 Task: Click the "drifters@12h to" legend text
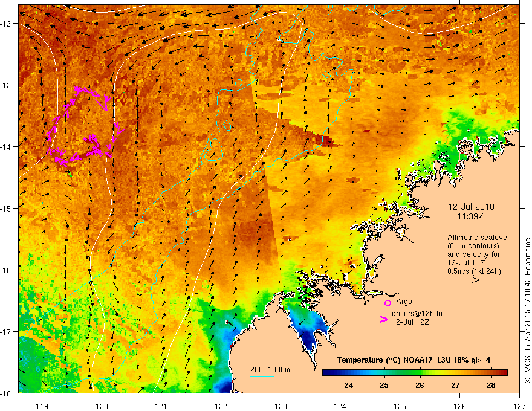417,314
